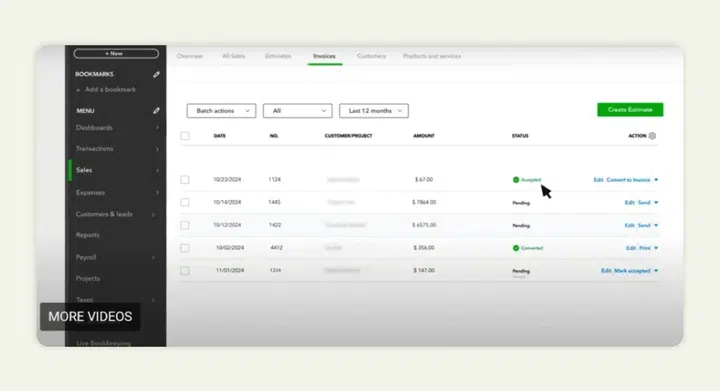
Task: Expand the Dashboards menu chevron
Action: pos(158,128)
